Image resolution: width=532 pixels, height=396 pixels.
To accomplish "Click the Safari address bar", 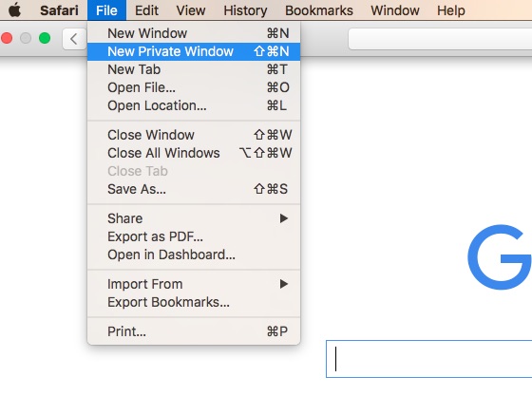I will (x=440, y=39).
